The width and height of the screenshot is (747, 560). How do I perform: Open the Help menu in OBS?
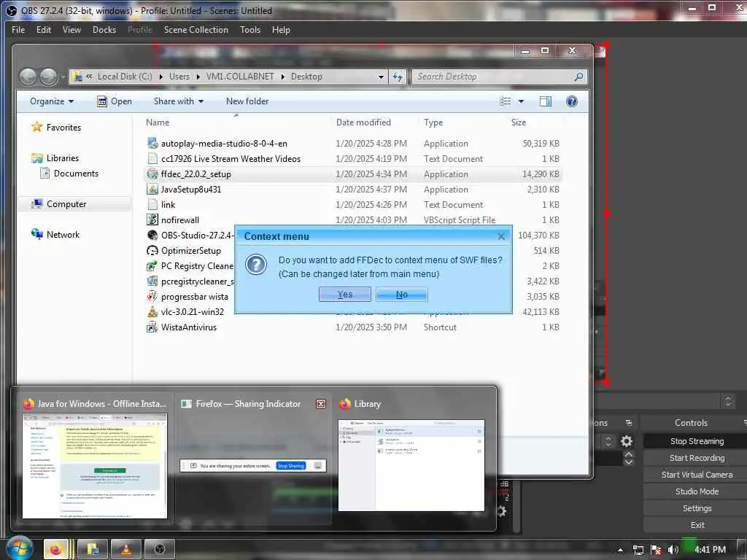tap(281, 29)
